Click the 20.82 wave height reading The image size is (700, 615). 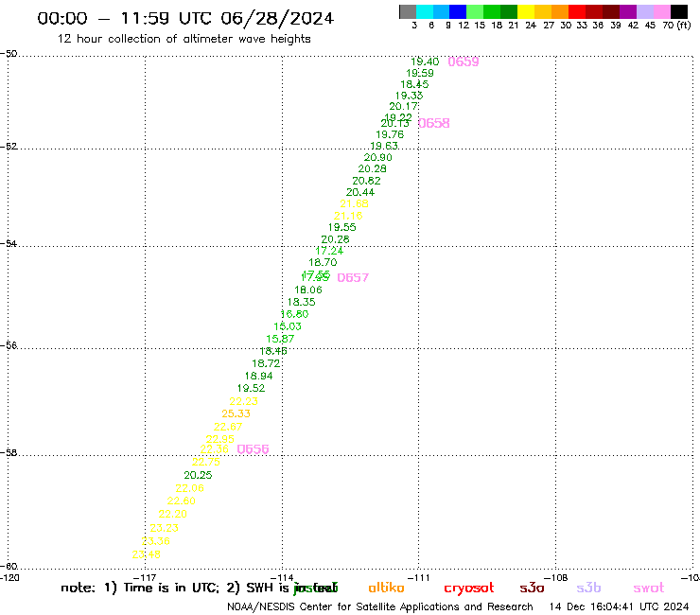[x=366, y=181]
